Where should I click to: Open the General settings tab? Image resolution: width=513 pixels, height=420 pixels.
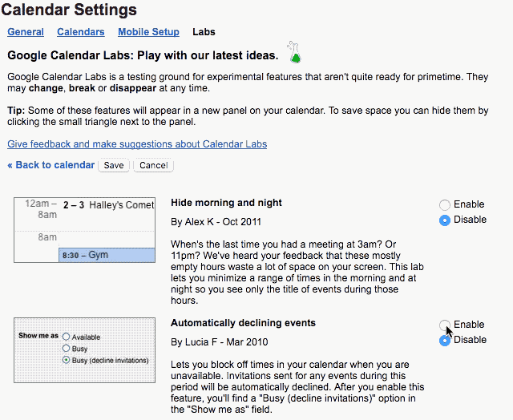(x=26, y=32)
